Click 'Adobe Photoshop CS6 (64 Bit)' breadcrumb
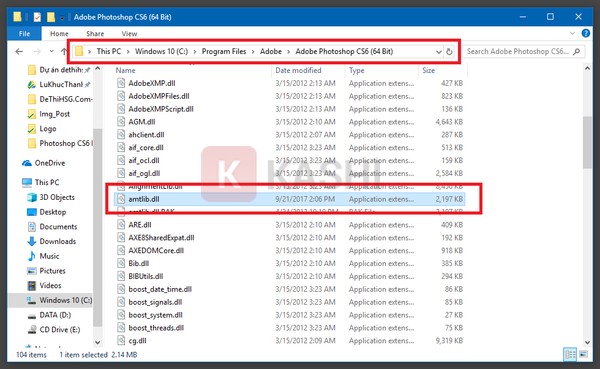The height and width of the screenshot is (369, 600). pyautogui.click(x=344, y=51)
